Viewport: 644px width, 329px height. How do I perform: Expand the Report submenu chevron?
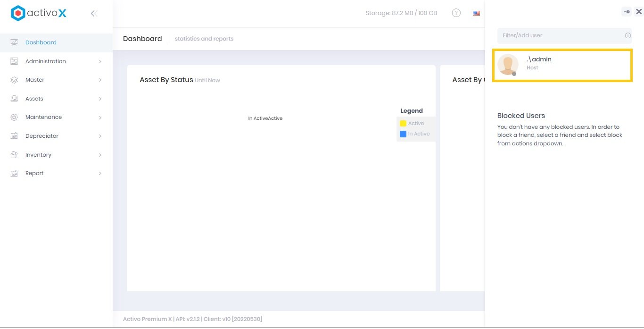(x=100, y=174)
